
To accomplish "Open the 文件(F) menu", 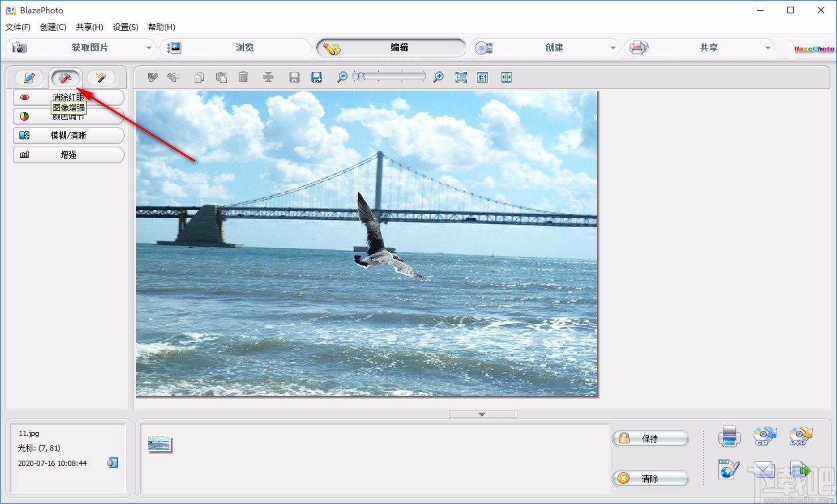I will coord(17,27).
